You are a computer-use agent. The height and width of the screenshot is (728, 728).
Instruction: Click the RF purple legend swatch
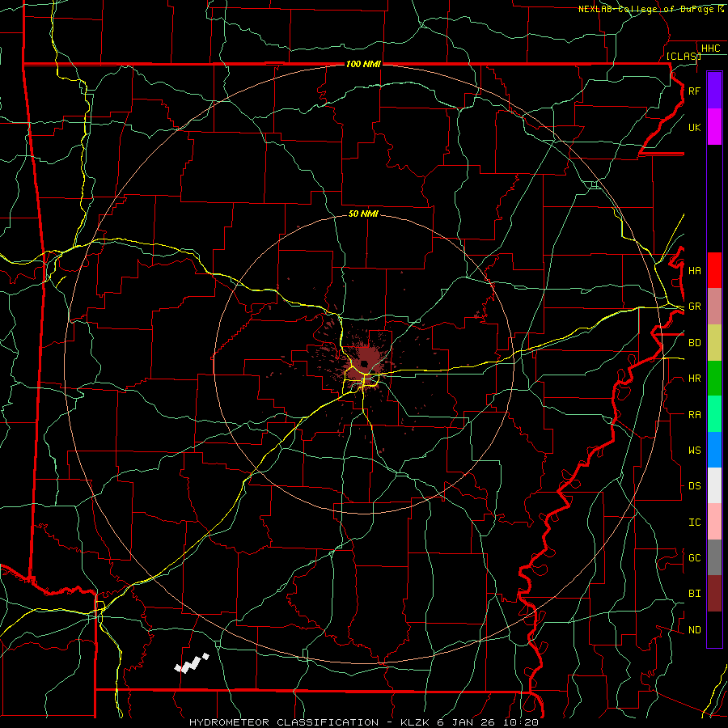click(x=714, y=91)
